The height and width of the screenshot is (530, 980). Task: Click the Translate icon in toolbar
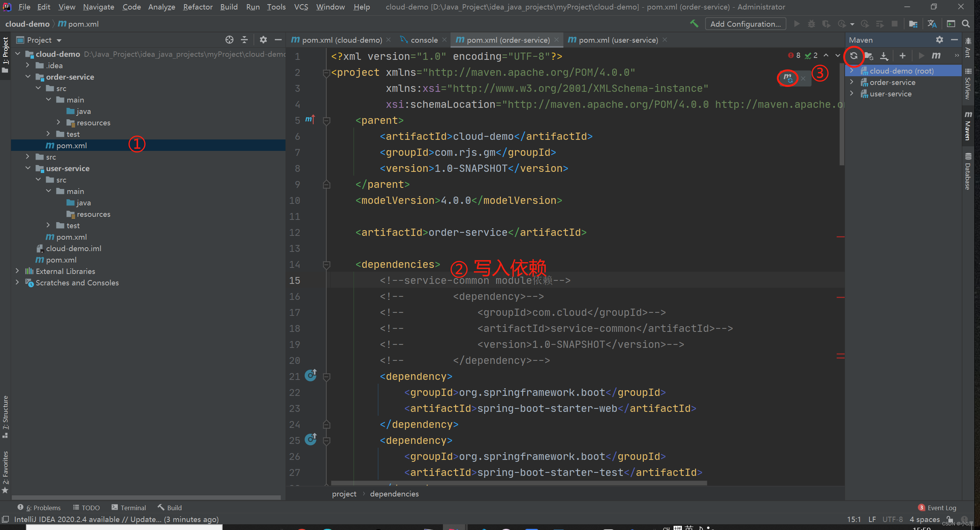[932, 24]
